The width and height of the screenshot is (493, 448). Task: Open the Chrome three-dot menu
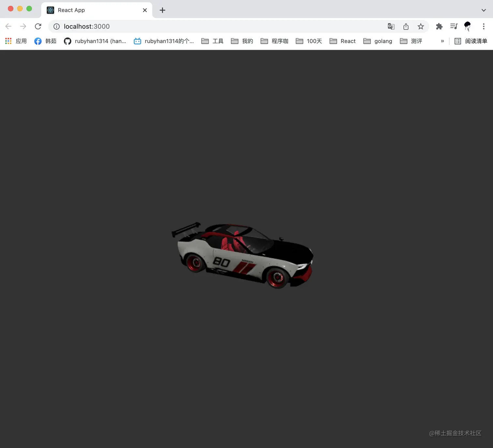pos(484,26)
